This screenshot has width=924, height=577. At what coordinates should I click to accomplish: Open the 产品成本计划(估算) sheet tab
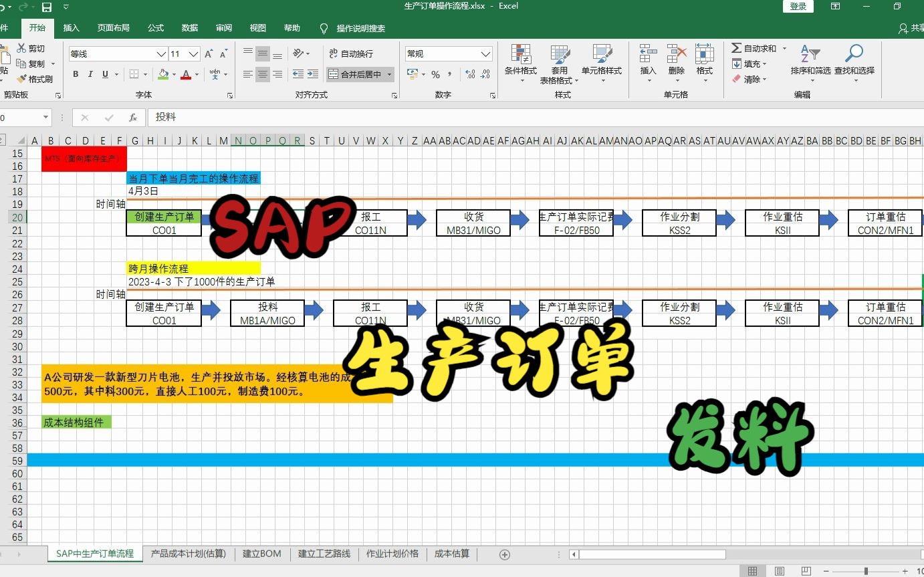coord(188,554)
